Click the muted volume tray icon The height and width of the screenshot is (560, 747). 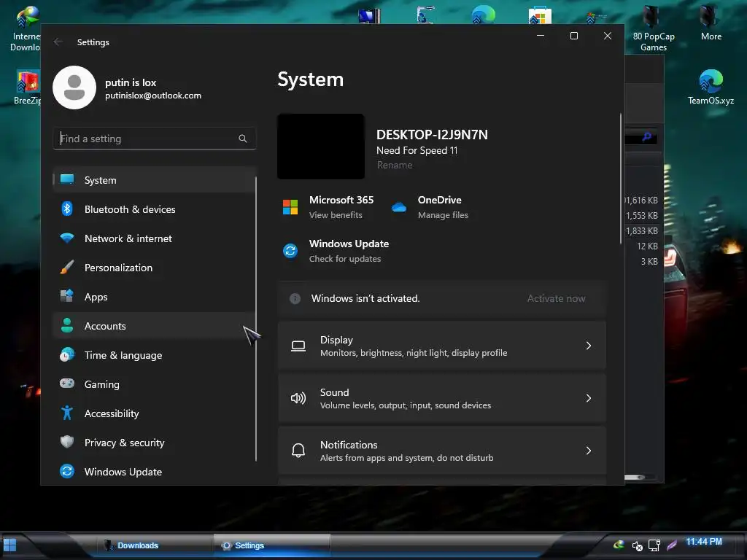pyautogui.click(x=637, y=545)
